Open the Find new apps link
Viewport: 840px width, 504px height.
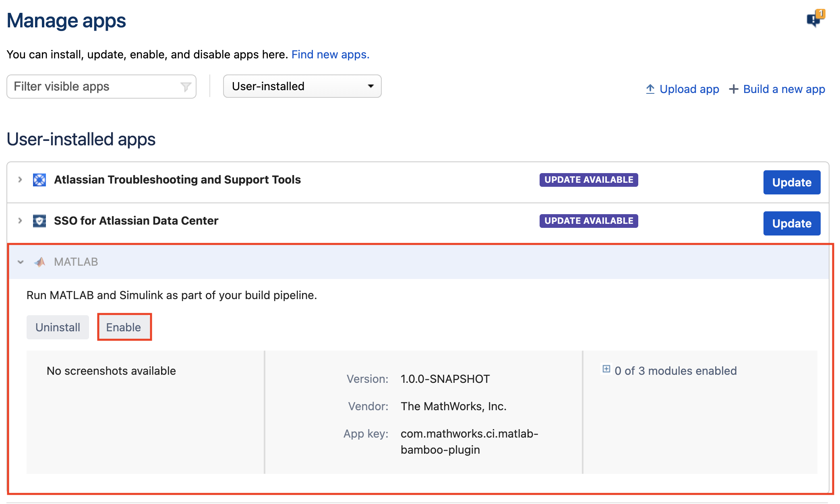330,54
